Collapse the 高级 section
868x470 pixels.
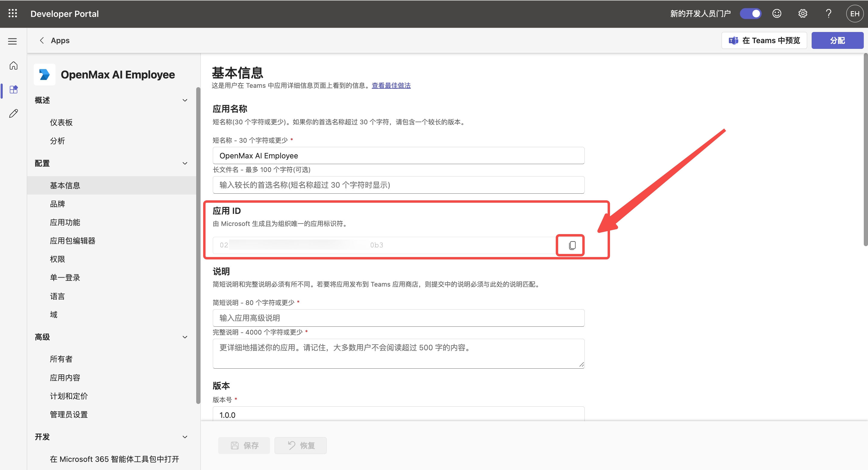click(185, 337)
